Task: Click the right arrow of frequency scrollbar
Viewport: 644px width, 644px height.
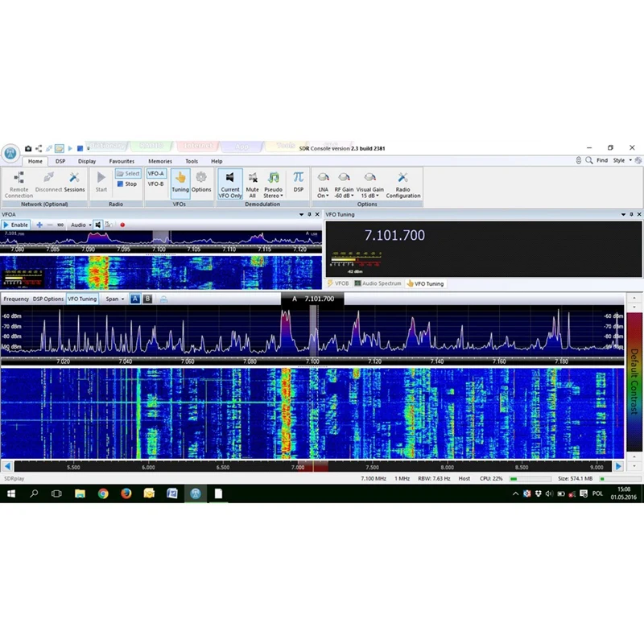Action: (x=618, y=466)
